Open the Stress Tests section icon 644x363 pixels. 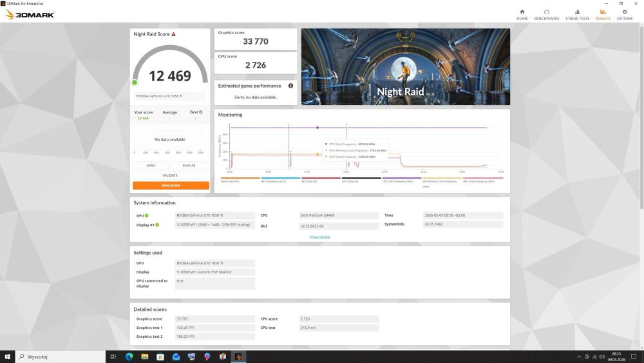pyautogui.click(x=577, y=12)
